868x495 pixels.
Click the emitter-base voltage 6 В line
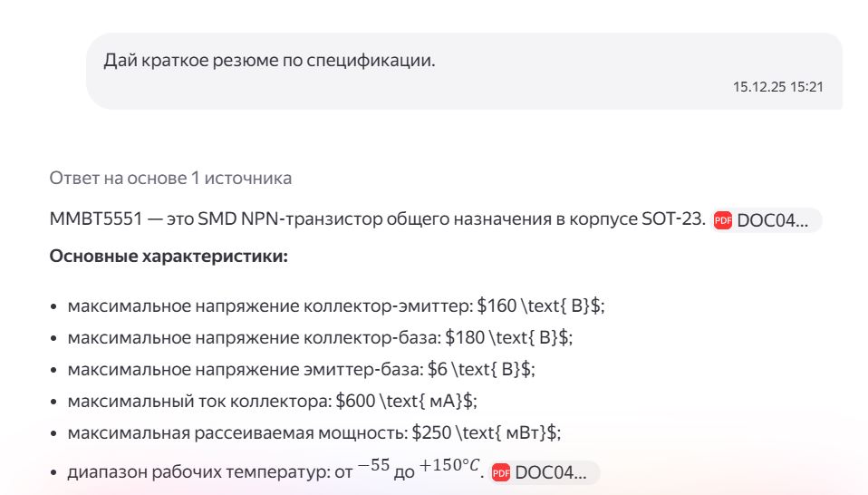click(x=302, y=369)
